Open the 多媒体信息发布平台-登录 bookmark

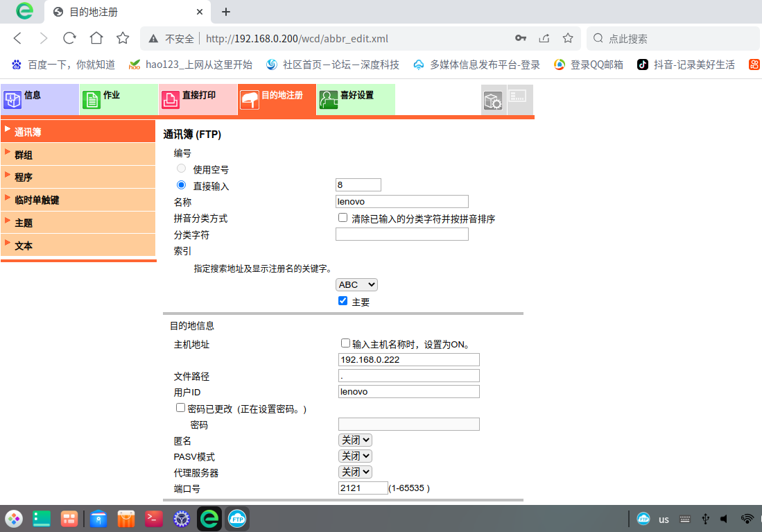click(x=476, y=65)
